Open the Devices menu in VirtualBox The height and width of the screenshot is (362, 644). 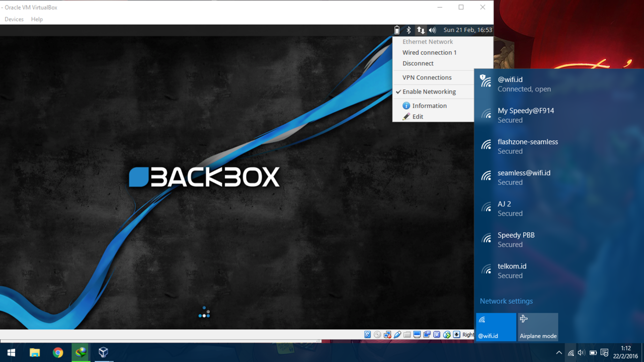(14, 19)
